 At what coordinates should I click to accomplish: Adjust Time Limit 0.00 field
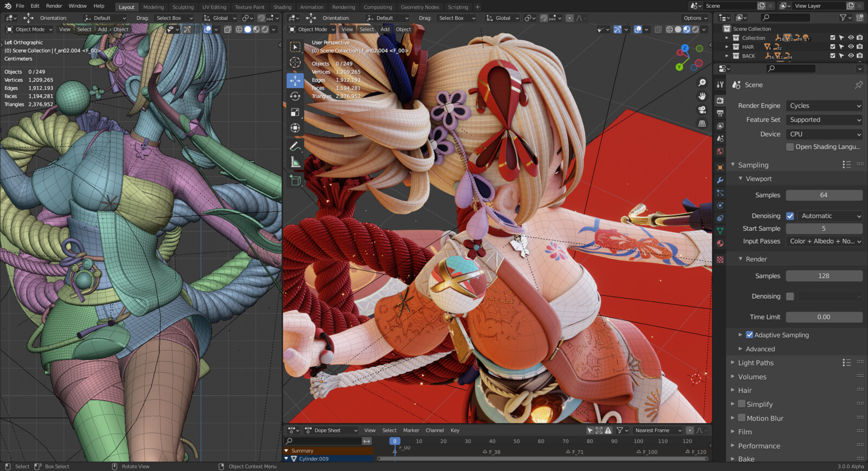click(824, 317)
